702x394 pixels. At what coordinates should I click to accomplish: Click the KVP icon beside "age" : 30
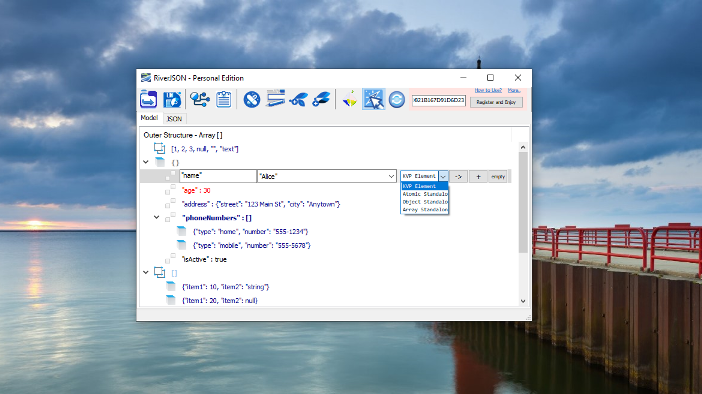point(170,190)
